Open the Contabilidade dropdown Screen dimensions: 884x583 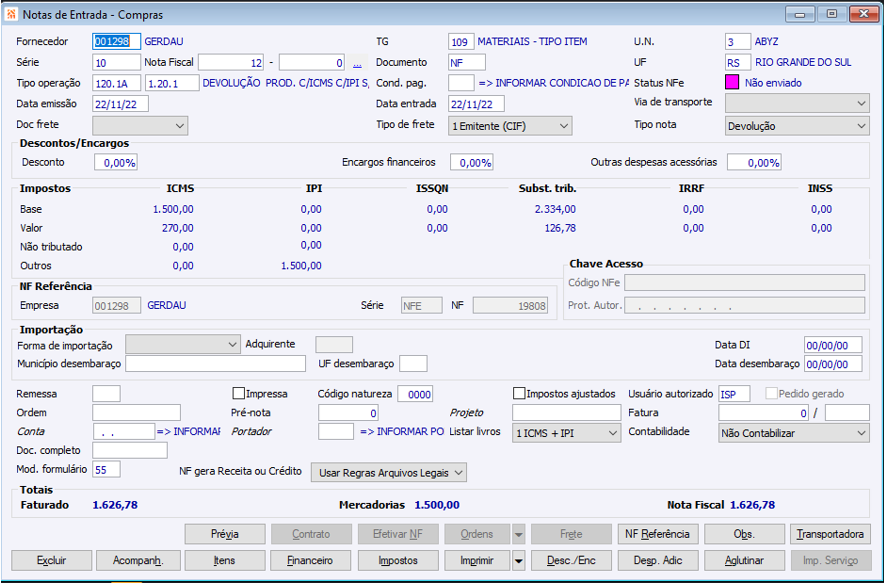794,433
